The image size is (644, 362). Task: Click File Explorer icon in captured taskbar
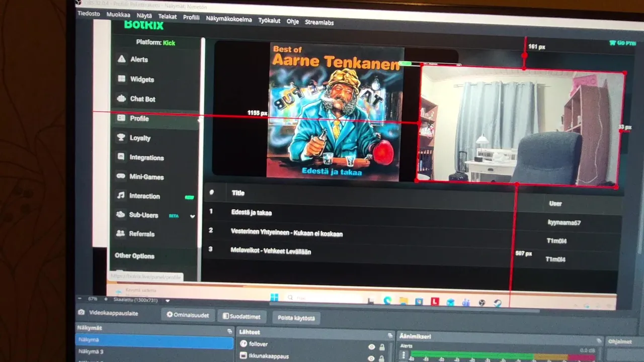tap(404, 301)
